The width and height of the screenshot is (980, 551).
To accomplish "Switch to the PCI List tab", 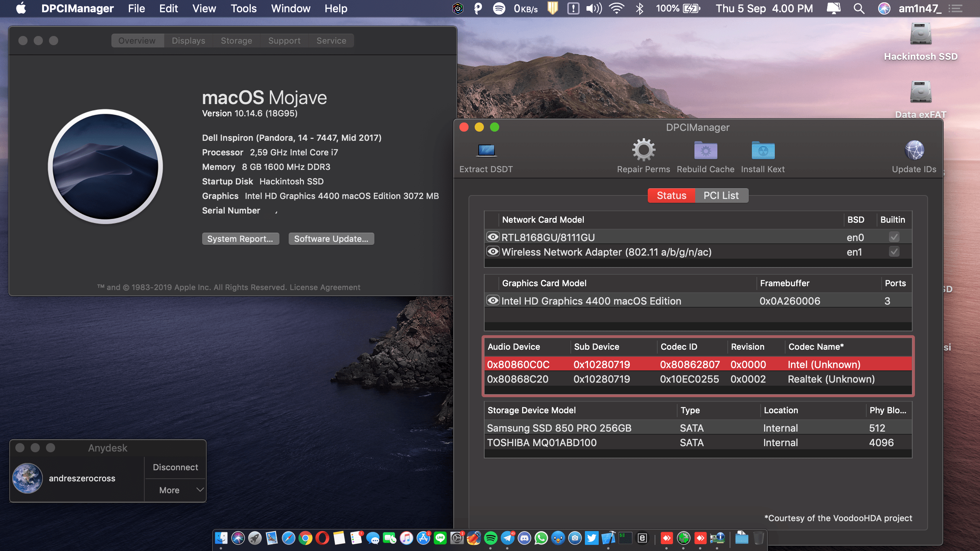I will pos(721,196).
